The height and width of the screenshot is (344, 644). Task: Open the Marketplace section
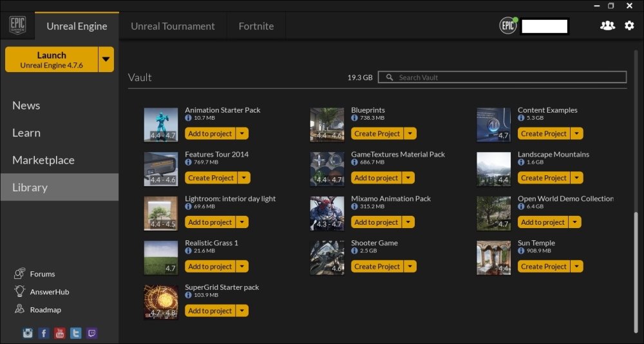click(x=59, y=160)
